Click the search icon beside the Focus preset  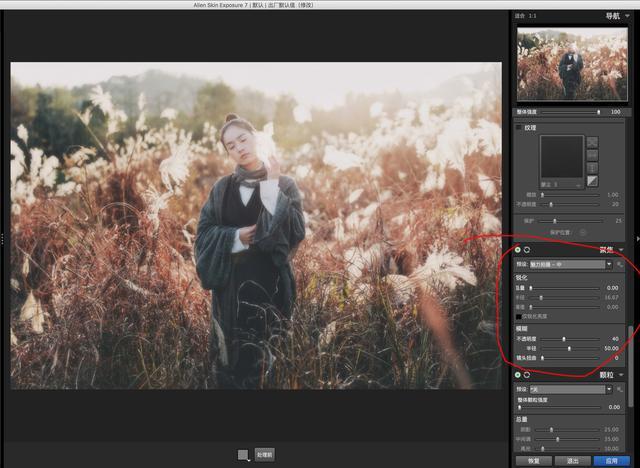(x=620, y=264)
